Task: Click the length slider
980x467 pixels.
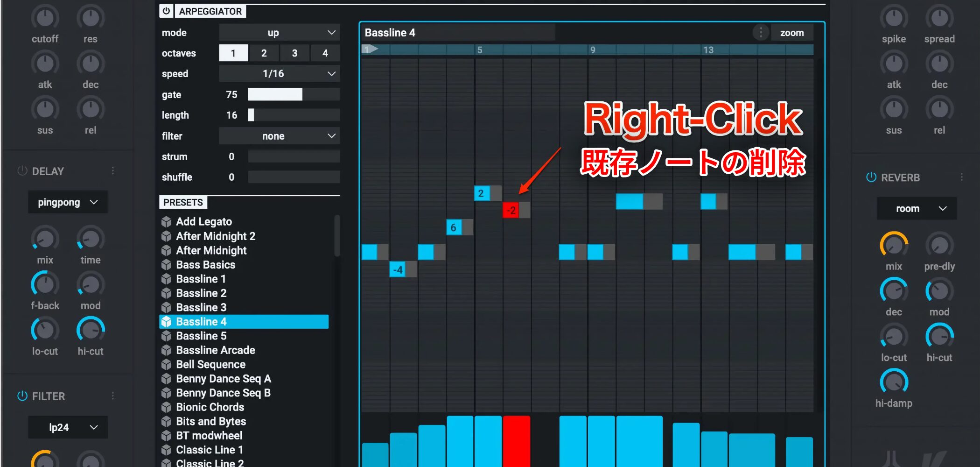Action: [294, 115]
